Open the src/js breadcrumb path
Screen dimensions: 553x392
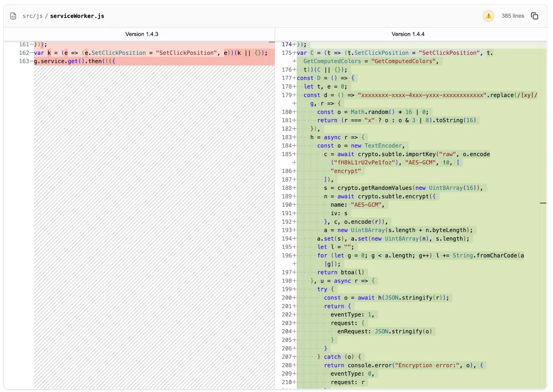[x=33, y=16]
